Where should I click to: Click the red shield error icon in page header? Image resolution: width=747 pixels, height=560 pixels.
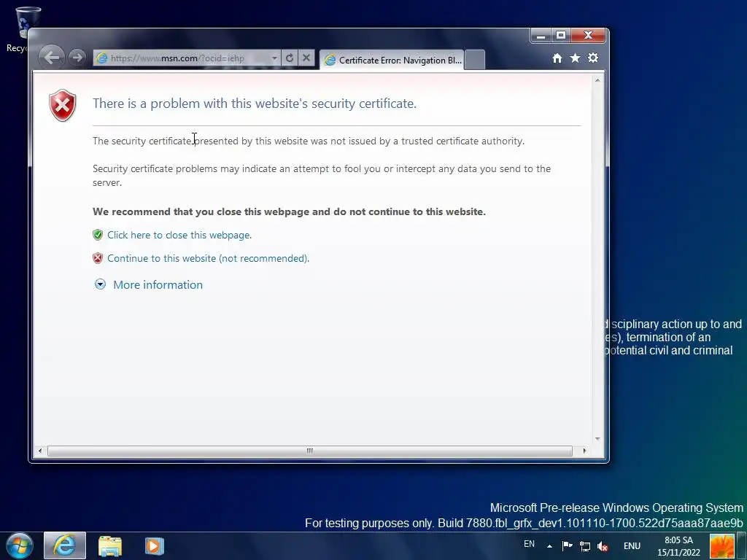click(63, 105)
